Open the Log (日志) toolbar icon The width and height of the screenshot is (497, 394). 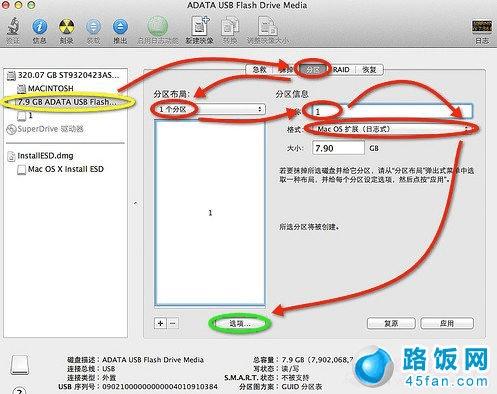[x=482, y=27]
